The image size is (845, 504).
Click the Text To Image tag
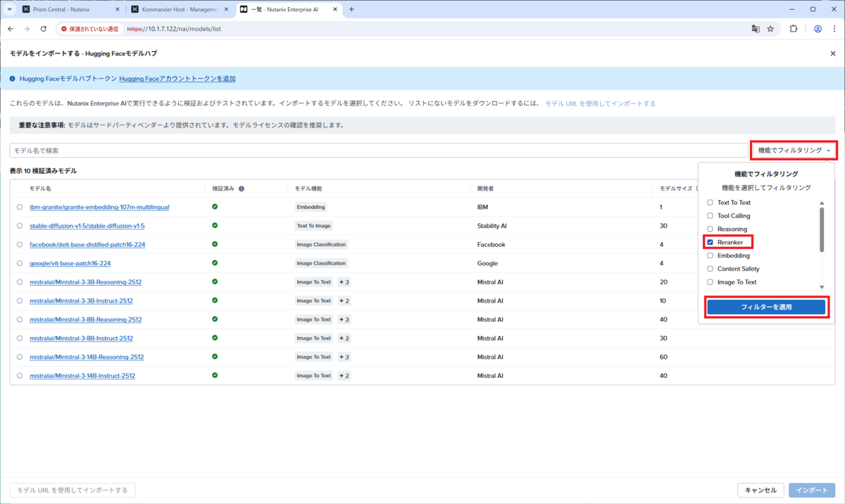click(x=314, y=226)
